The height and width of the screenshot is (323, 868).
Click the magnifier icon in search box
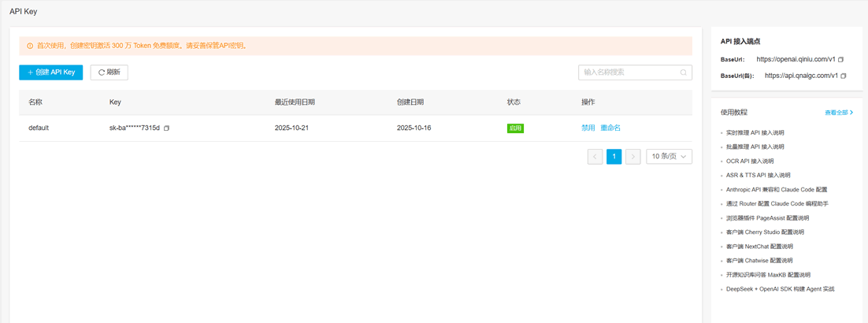[x=683, y=72]
